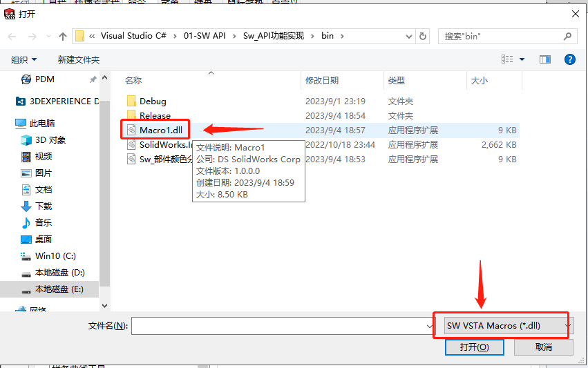Click the "Sw_API功能实现" breadcrumb
588x368 pixels.
(x=274, y=36)
